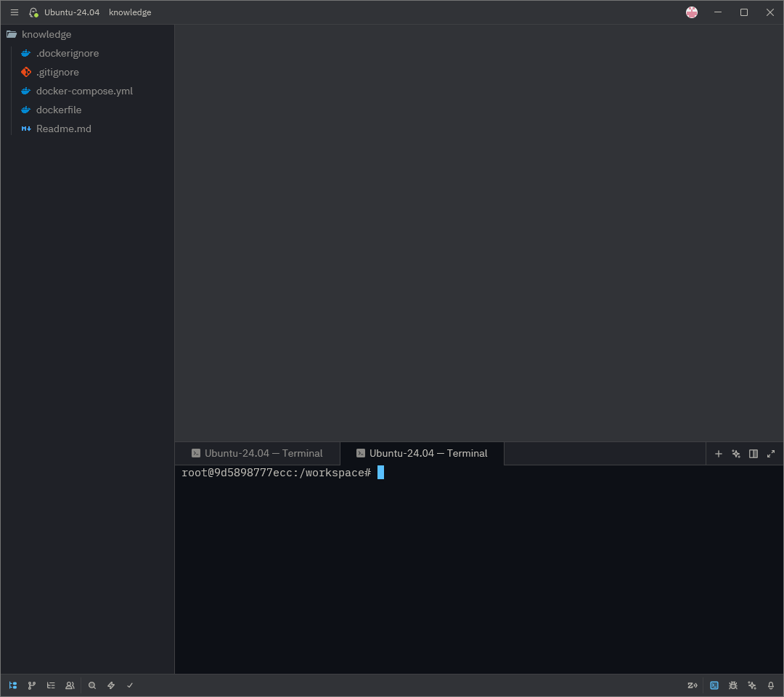
Task: Zoom the terminal panel to full size
Action: point(771,454)
